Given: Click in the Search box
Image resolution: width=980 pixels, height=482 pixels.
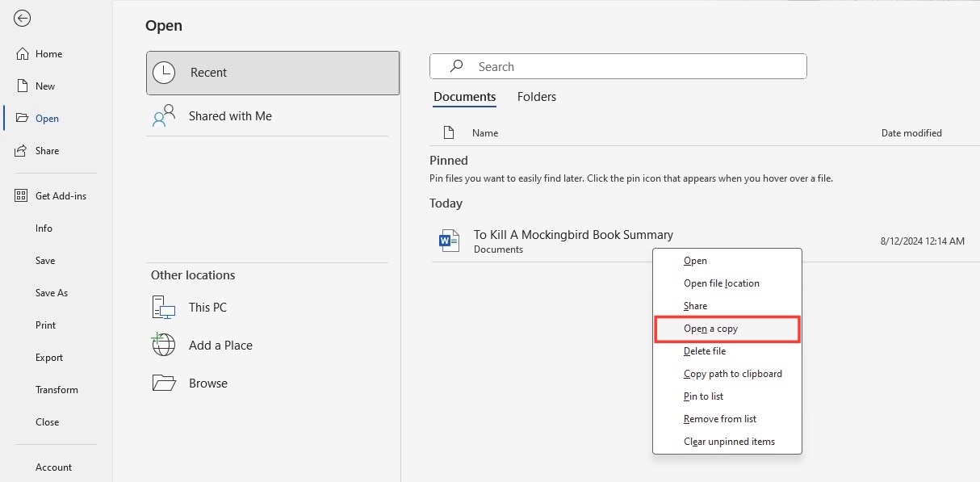Looking at the screenshot, I should pos(618,66).
